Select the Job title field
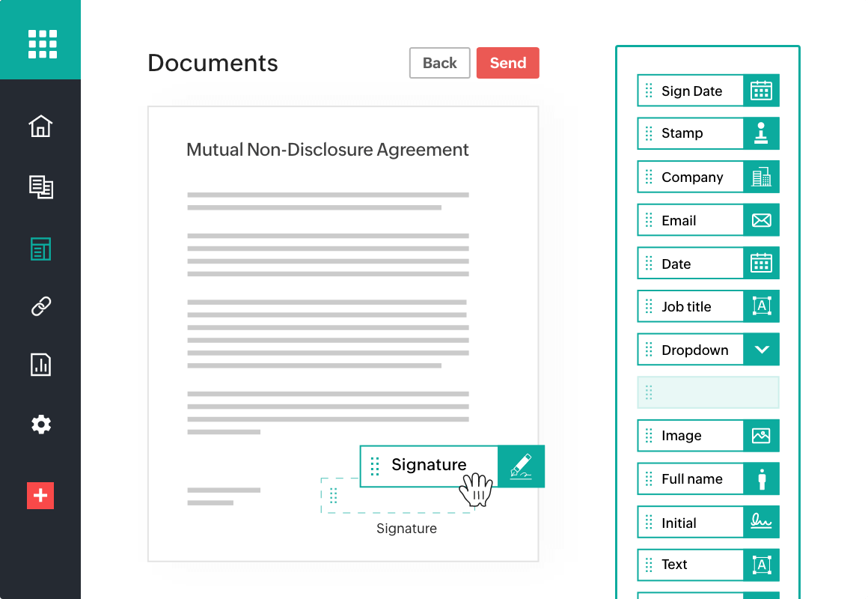 click(708, 306)
